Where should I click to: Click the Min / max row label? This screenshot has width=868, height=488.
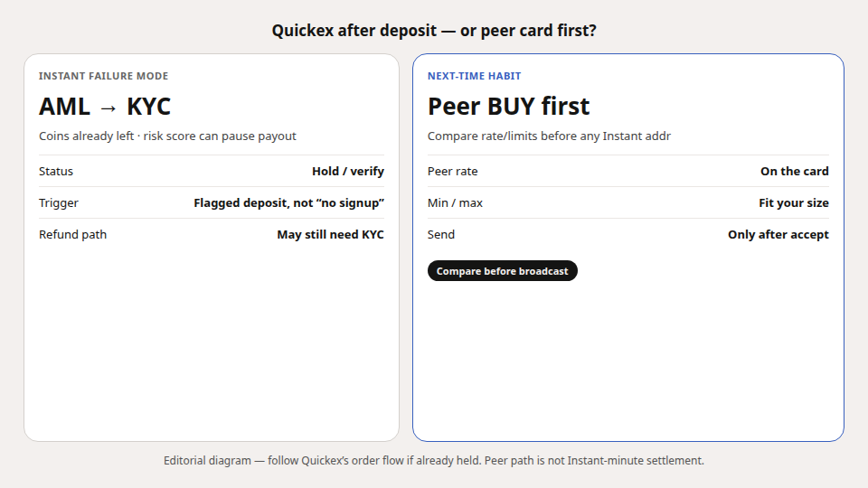click(455, 203)
